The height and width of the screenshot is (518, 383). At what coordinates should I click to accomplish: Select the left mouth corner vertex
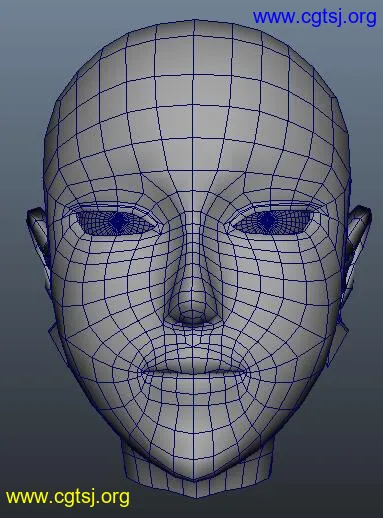point(143,370)
